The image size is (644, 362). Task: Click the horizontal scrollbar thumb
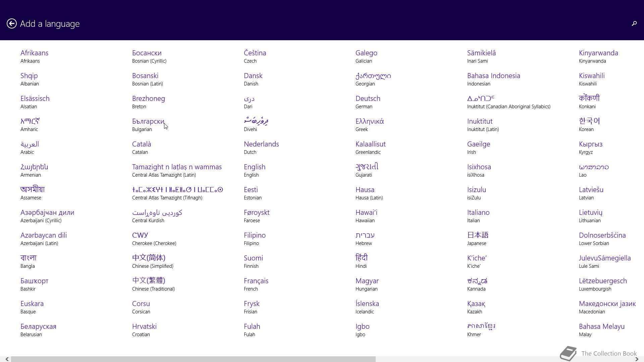[x=193, y=359]
